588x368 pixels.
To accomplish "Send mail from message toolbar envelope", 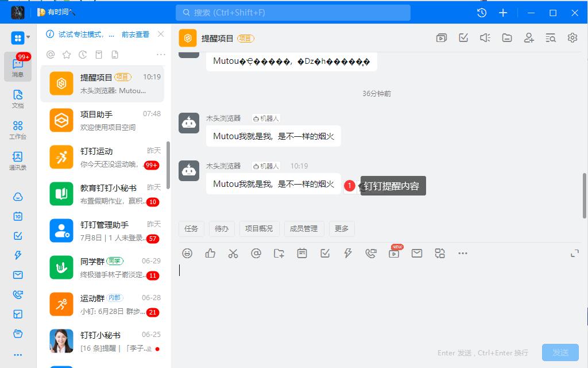I will pyautogui.click(x=417, y=254).
